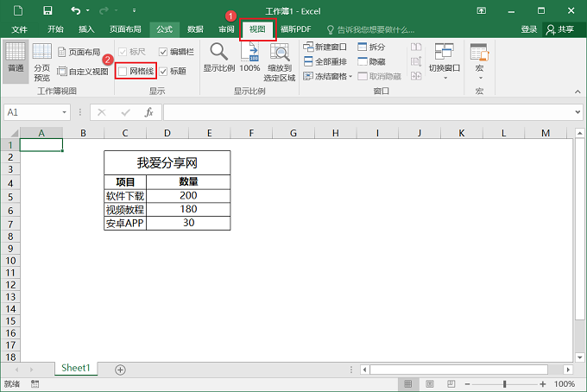
Task: Click the 100% zoom icon
Action: click(x=249, y=58)
